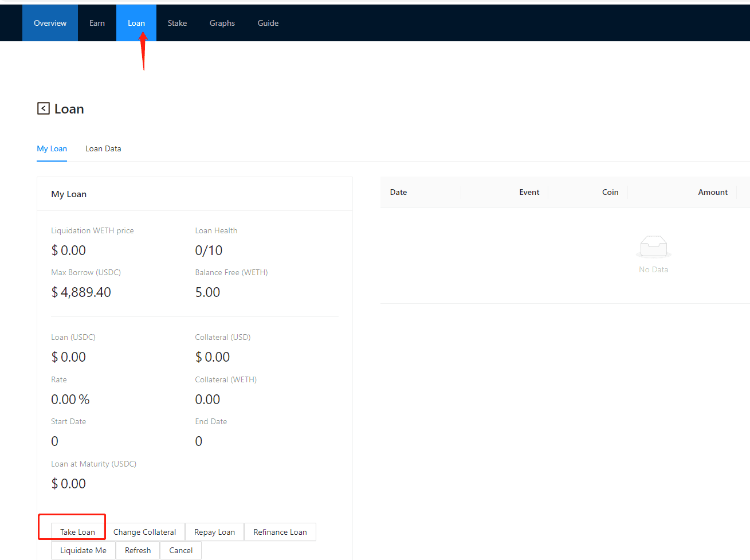750x560 pixels.
Task: Click the Liquidate Me button
Action: 83,550
